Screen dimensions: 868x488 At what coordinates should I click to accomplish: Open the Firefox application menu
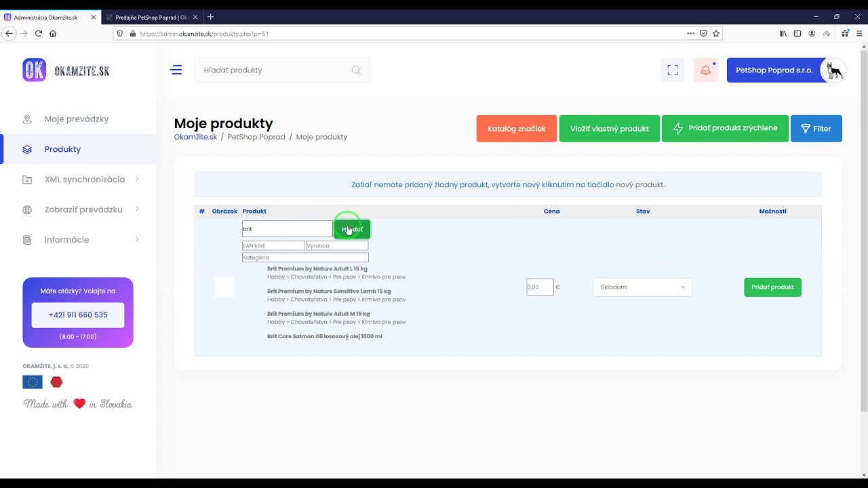tap(859, 33)
